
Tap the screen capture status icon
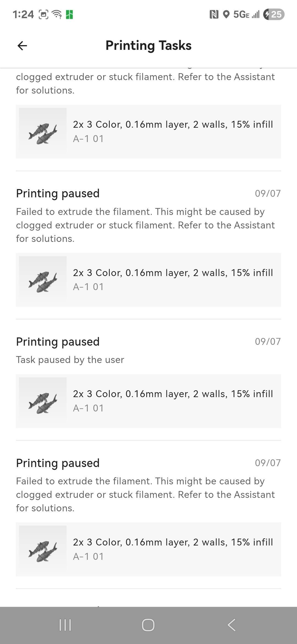click(x=43, y=14)
